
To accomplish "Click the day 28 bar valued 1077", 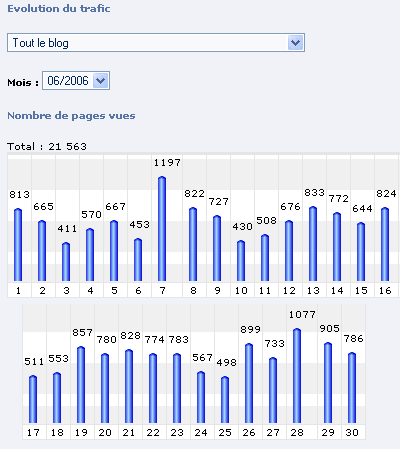I will tap(297, 376).
